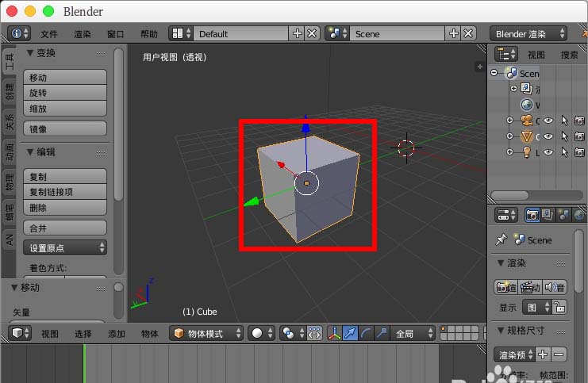
Task: Add a new scene with plus button
Action: tap(453, 34)
